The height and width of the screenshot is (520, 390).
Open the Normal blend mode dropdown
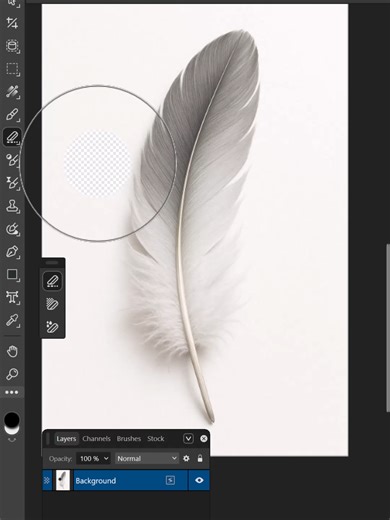pyautogui.click(x=147, y=458)
